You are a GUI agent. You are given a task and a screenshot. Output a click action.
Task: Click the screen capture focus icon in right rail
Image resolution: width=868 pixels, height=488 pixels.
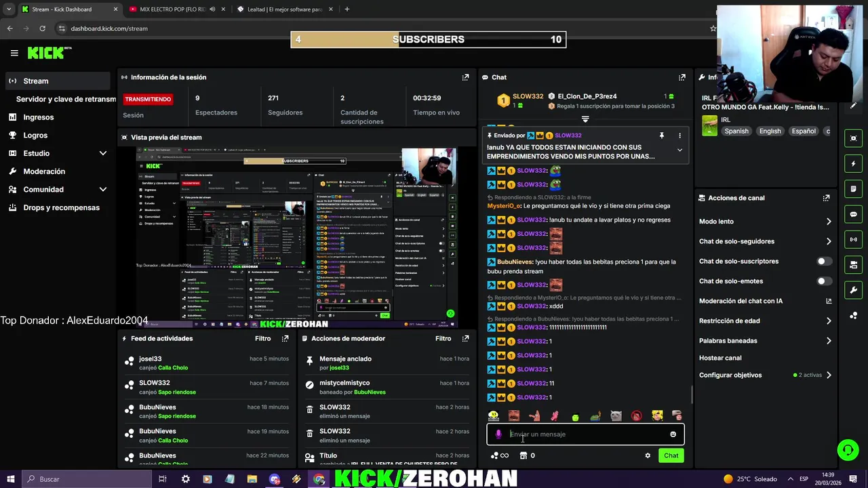[853, 138]
